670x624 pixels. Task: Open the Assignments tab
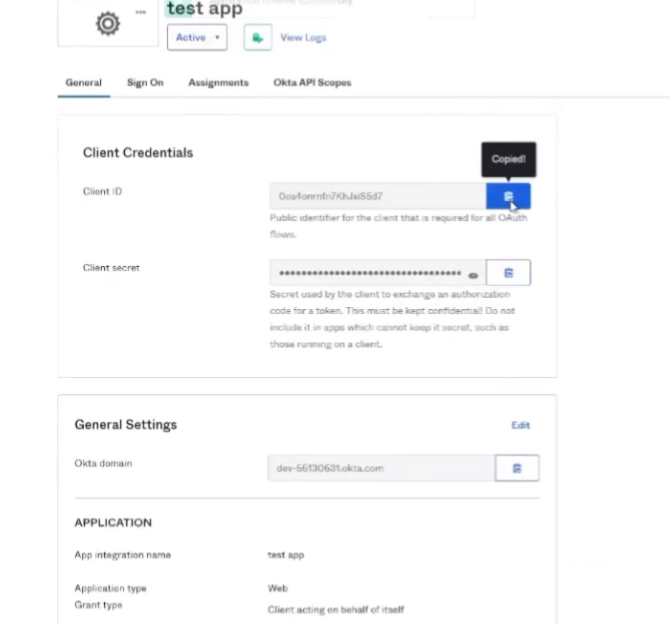tap(218, 82)
